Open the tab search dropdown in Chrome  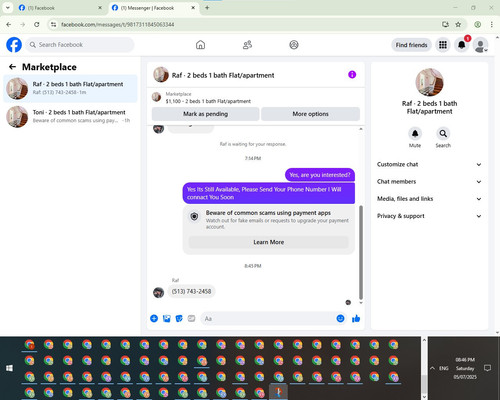click(7, 8)
